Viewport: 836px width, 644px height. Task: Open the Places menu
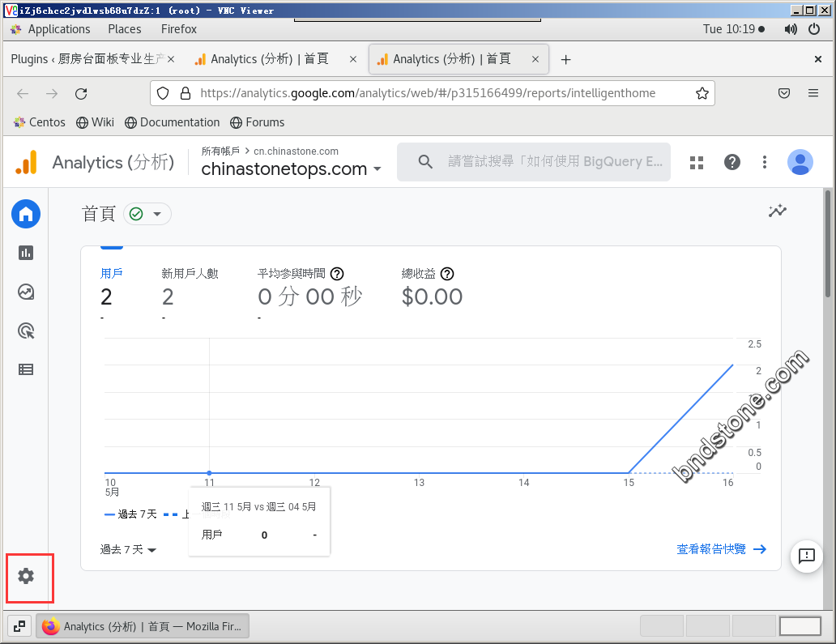click(x=125, y=29)
